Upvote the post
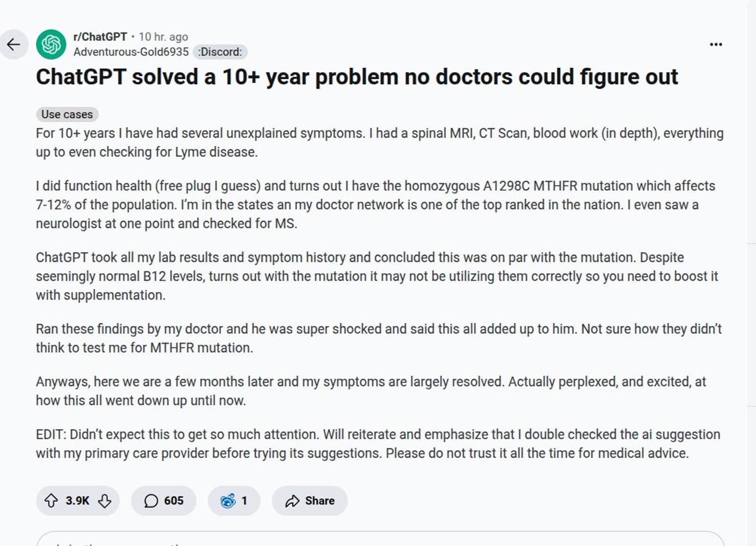Screen dimensions: 756x546 point(52,501)
